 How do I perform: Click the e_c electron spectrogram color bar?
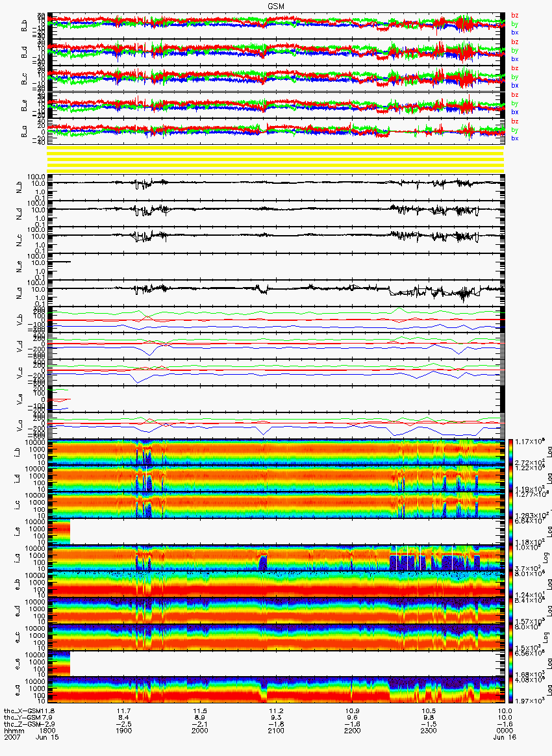coord(511,637)
